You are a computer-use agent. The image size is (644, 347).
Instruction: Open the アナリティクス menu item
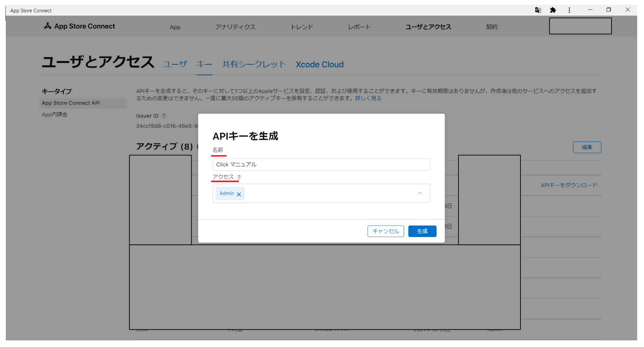click(235, 27)
